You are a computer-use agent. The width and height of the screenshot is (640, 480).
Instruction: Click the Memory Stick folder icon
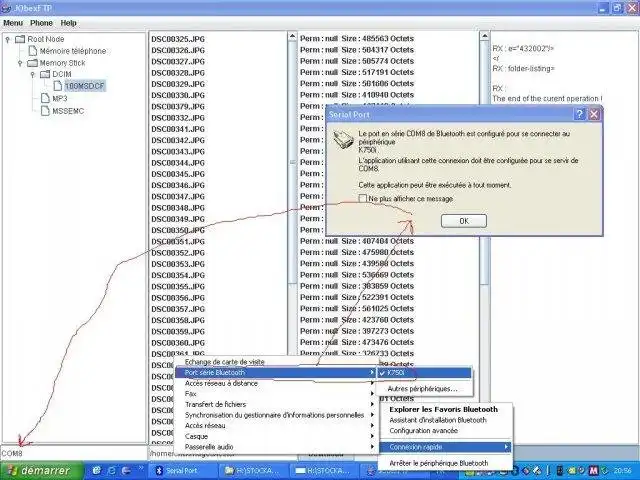tap(32, 63)
